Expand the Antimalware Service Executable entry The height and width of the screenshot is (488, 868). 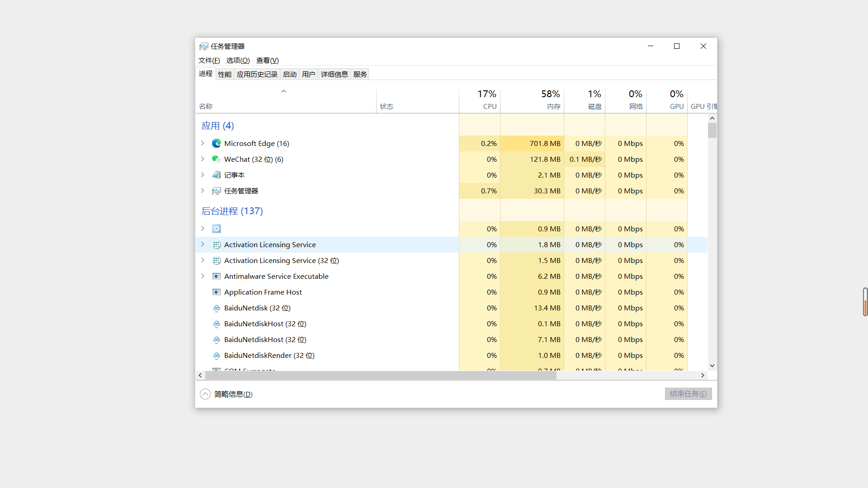coord(203,276)
